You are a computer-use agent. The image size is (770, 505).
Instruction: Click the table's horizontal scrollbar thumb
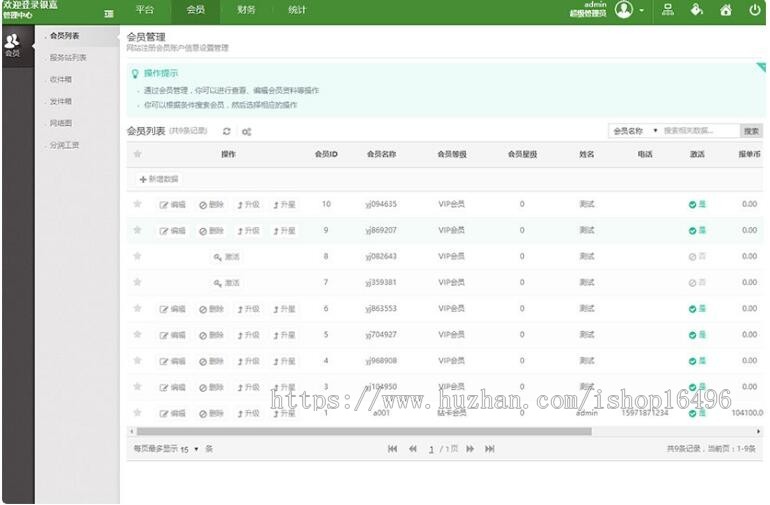pyautogui.click(x=364, y=431)
